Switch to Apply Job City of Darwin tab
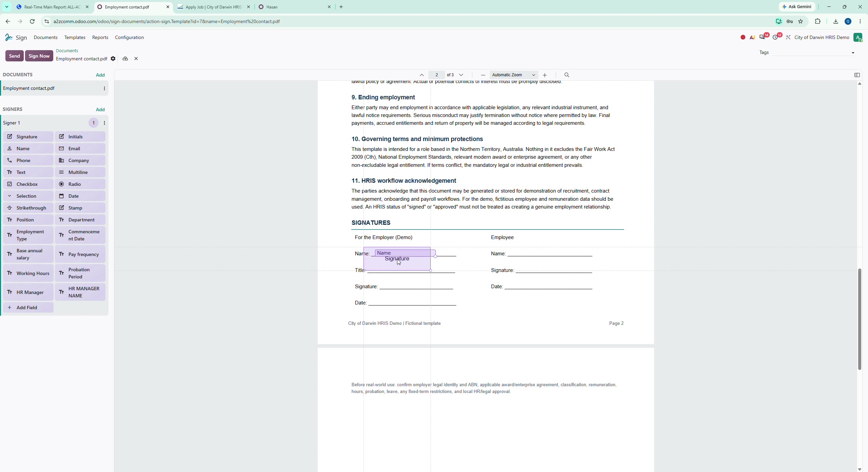The image size is (868, 472). [x=214, y=7]
